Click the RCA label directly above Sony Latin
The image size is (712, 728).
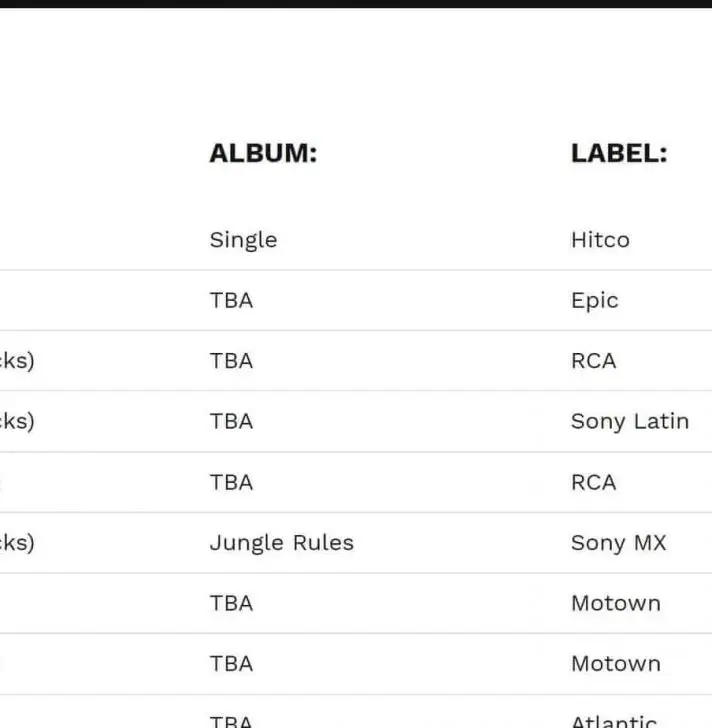(593, 361)
